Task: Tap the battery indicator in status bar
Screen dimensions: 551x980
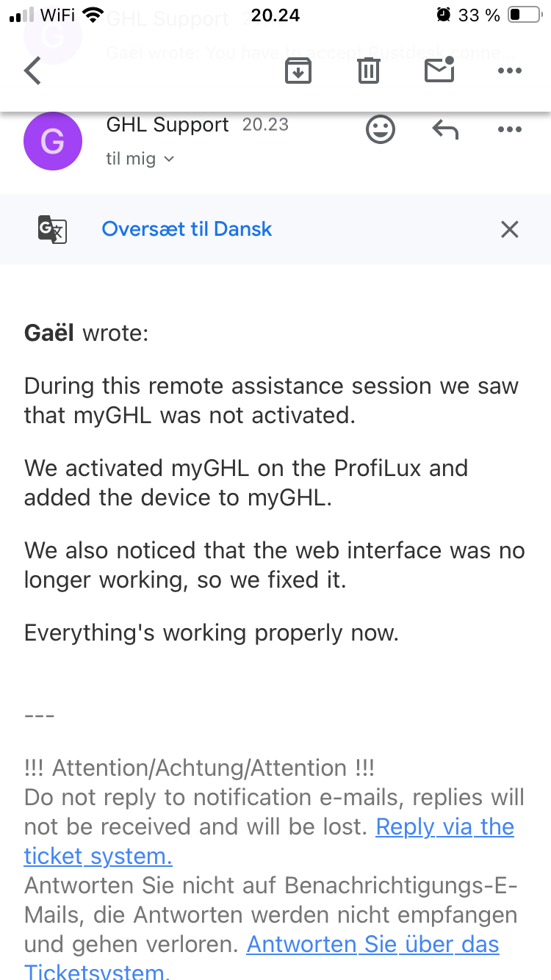Action: (x=524, y=15)
